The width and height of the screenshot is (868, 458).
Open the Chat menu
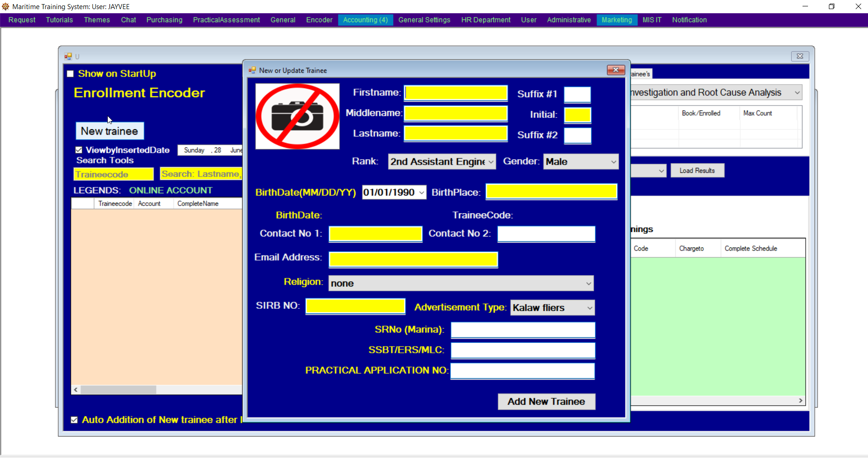(x=128, y=20)
